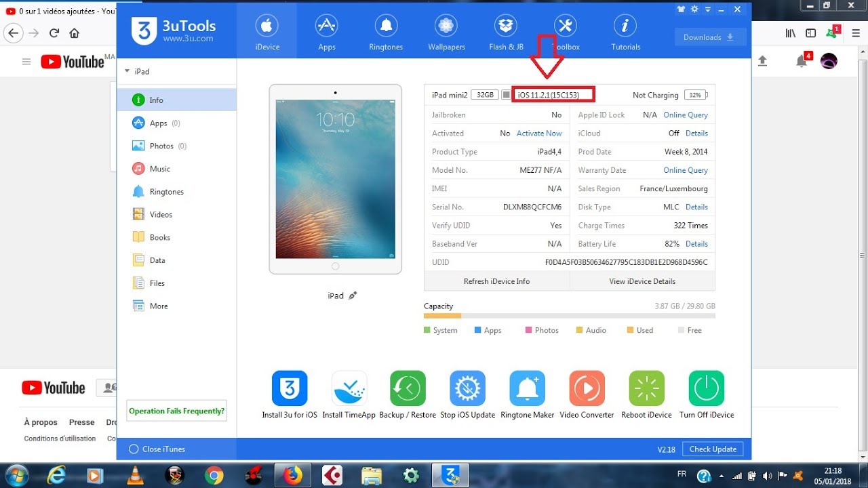
Task: Click the 32GB storage badge
Action: [485, 95]
